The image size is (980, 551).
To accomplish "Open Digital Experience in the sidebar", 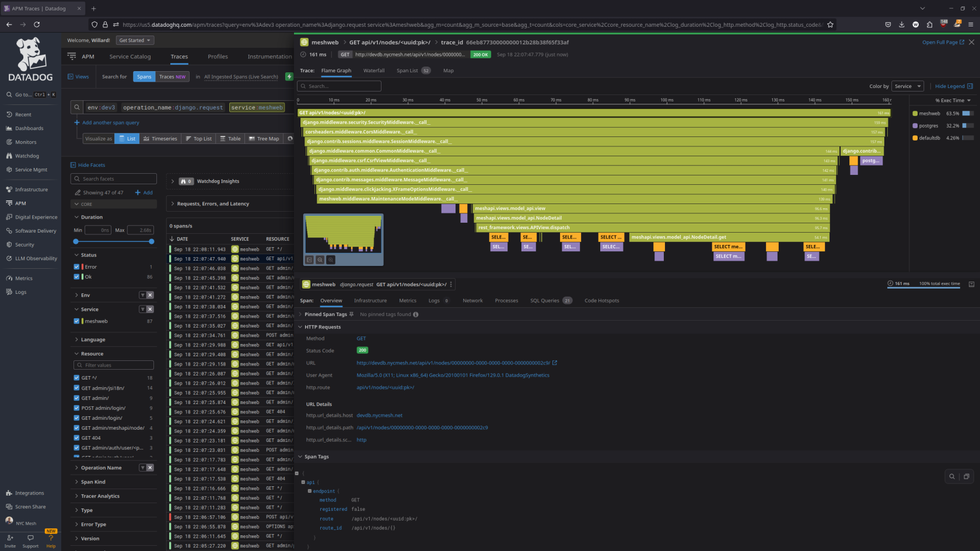I will click(x=32, y=217).
